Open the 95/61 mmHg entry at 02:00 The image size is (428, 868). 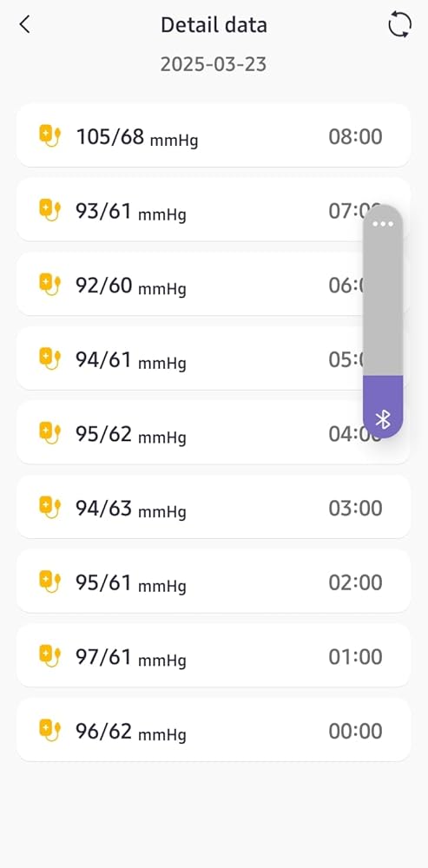pos(214,581)
